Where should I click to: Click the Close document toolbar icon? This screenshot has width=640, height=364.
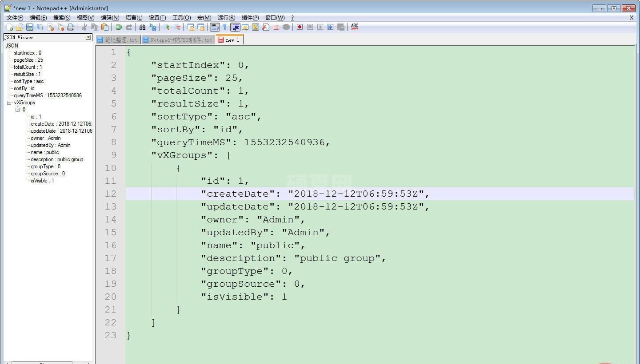click(50, 27)
